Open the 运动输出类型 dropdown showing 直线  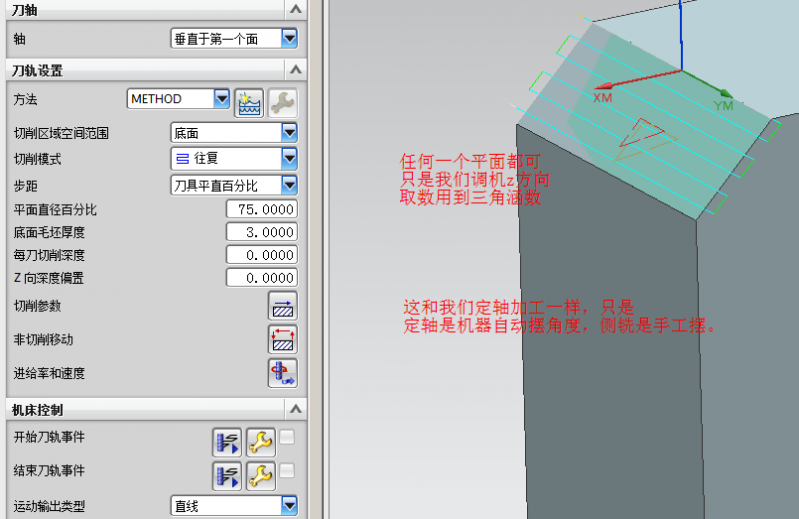289,506
